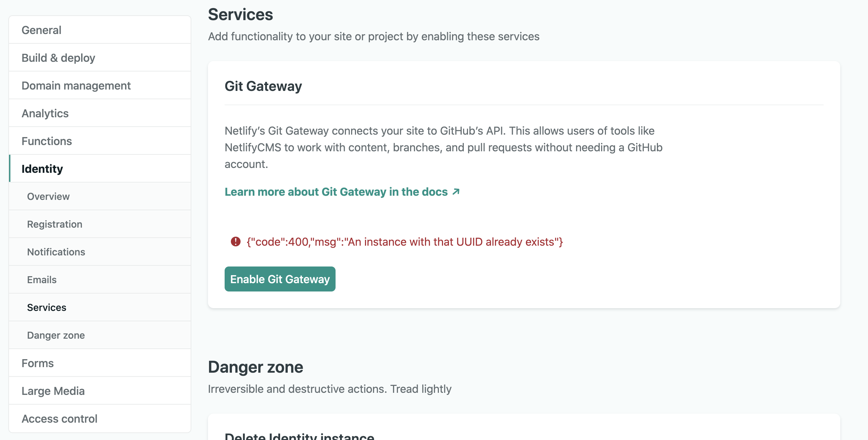Viewport: 868px width, 440px height.
Task: Click the Delete Identity instance heading
Action: (300, 437)
